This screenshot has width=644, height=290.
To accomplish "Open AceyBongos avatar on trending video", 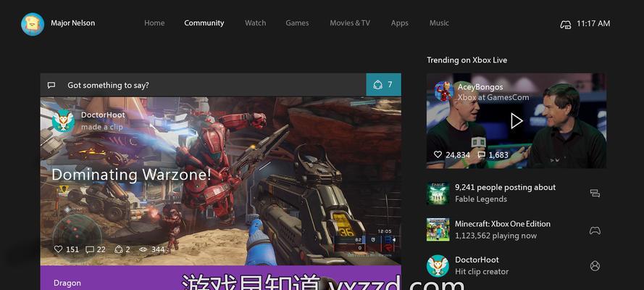I will pos(444,91).
